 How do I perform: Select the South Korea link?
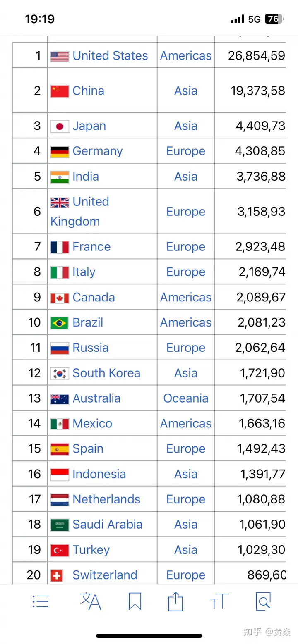point(106,373)
